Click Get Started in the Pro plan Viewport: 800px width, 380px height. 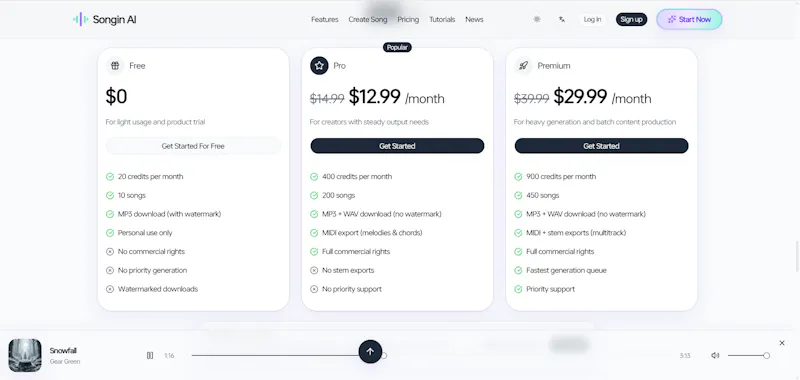[397, 146]
